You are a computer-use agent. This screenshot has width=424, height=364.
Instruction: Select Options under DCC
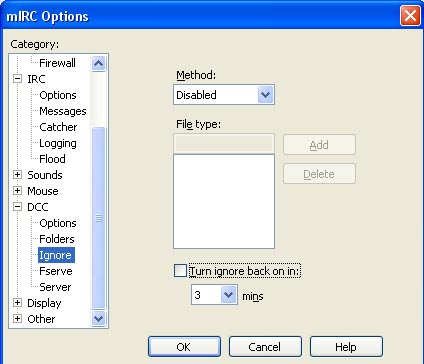coord(58,223)
